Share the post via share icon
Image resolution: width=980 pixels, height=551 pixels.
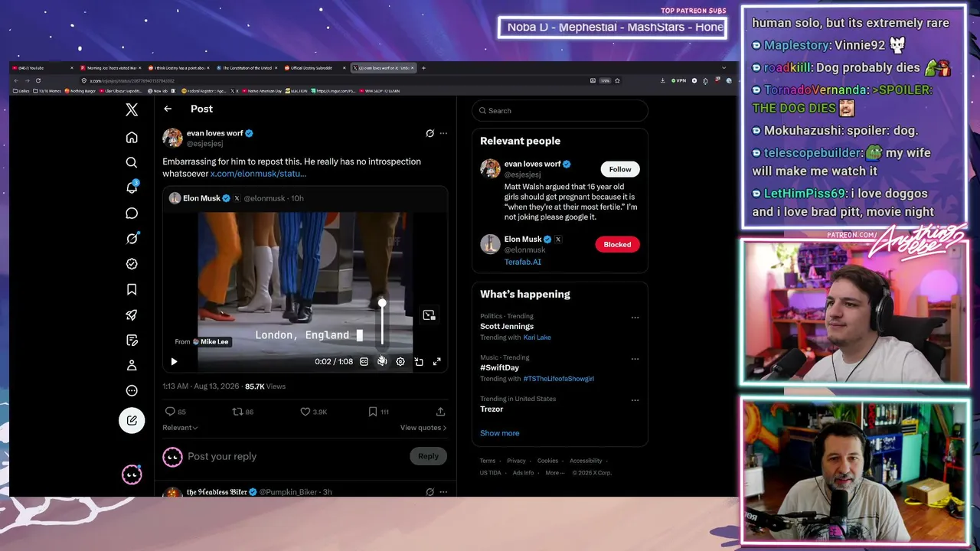pos(440,412)
